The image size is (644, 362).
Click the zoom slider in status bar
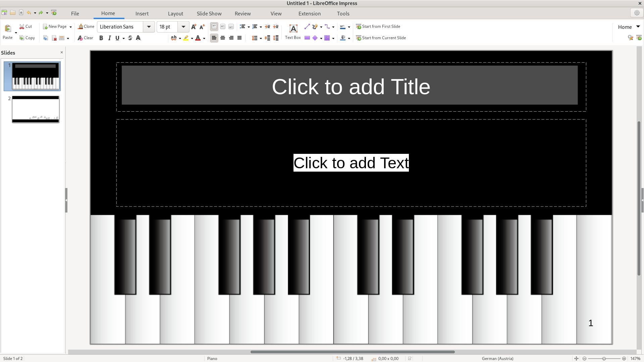click(604, 359)
